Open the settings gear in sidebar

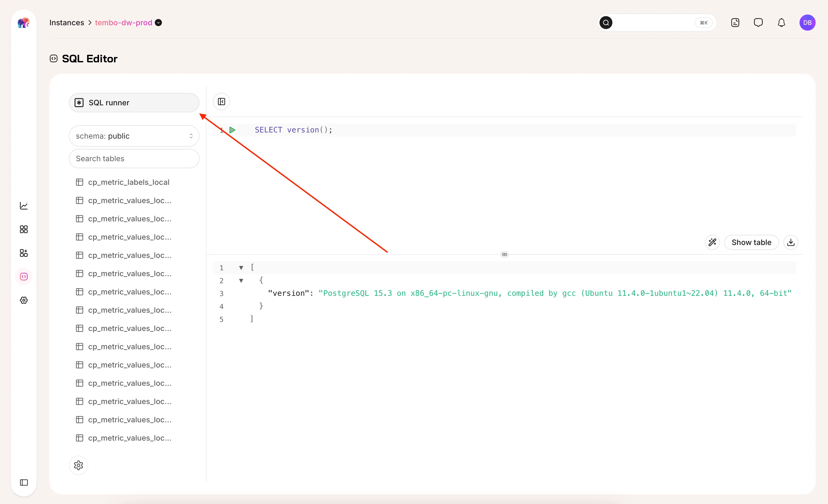click(24, 300)
